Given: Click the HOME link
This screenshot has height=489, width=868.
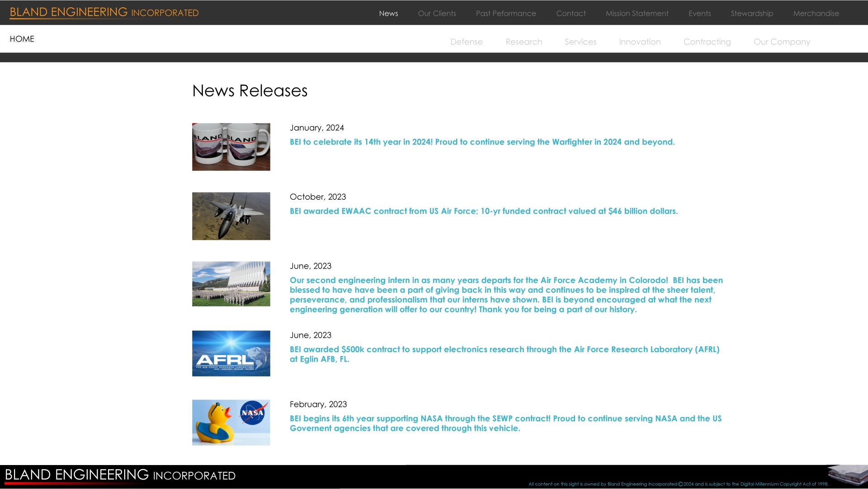Looking at the screenshot, I should point(22,39).
